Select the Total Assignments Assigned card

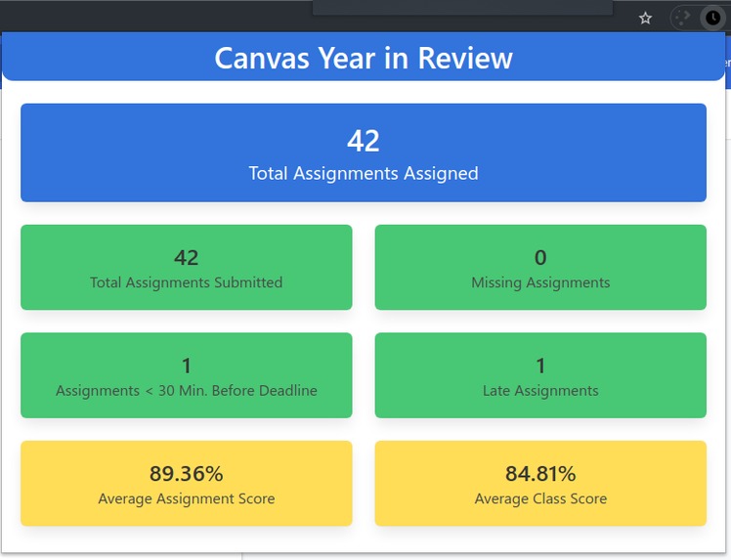pos(364,152)
